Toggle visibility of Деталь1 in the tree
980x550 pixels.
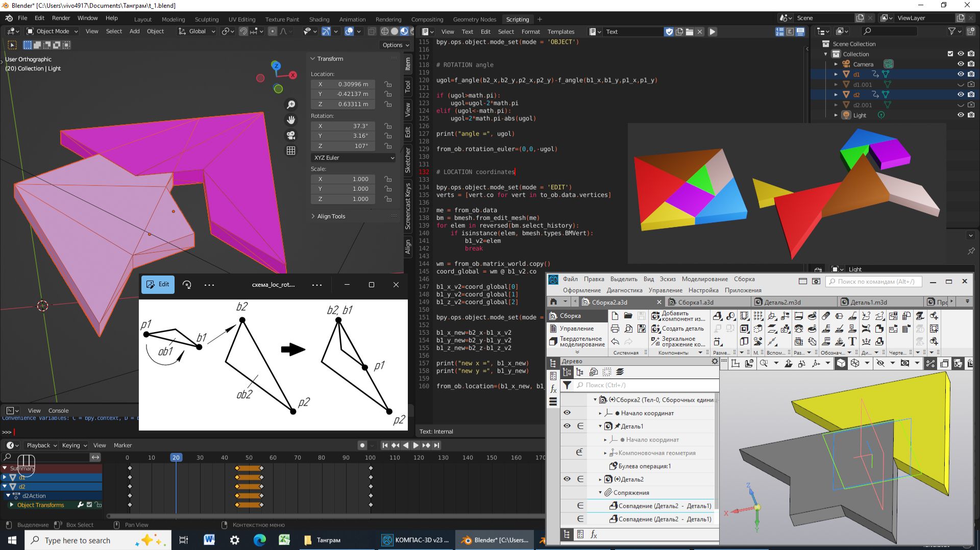pos(567,426)
